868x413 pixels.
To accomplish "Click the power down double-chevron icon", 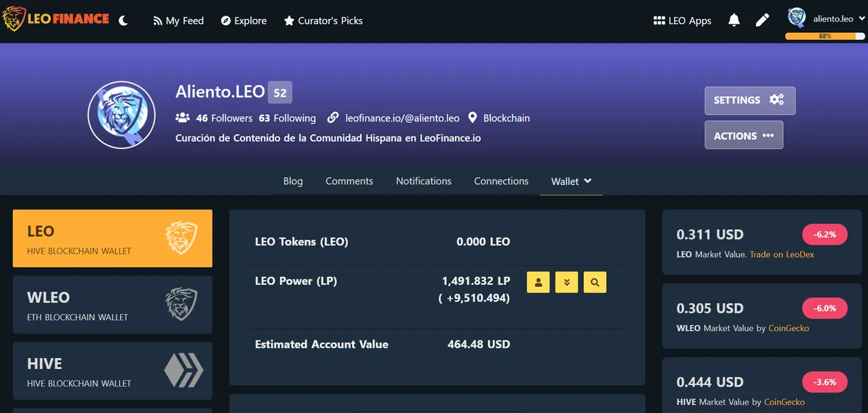I will [x=566, y=282].
